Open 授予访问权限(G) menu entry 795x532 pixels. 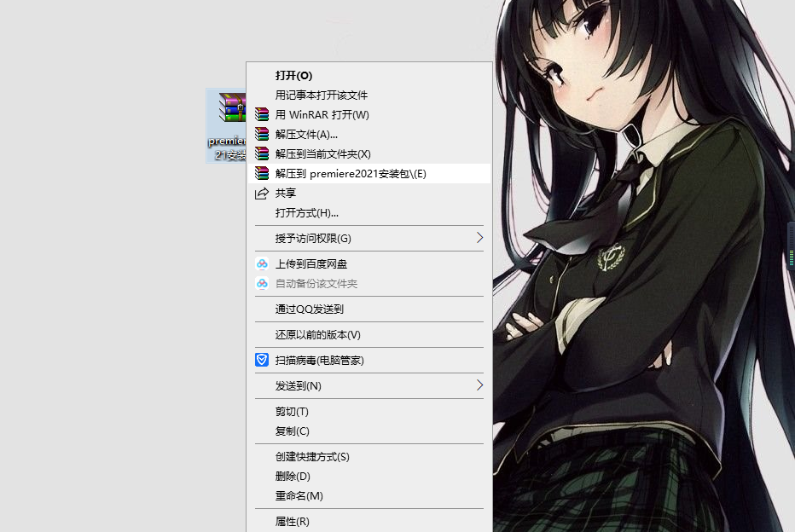point(369,238)
